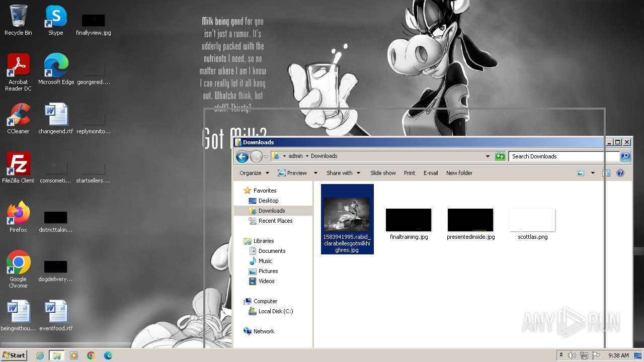Click the taskbar clock showing 9:38 AM
The height and width of the screenshot is (362, 644).
tap(618, 355)
